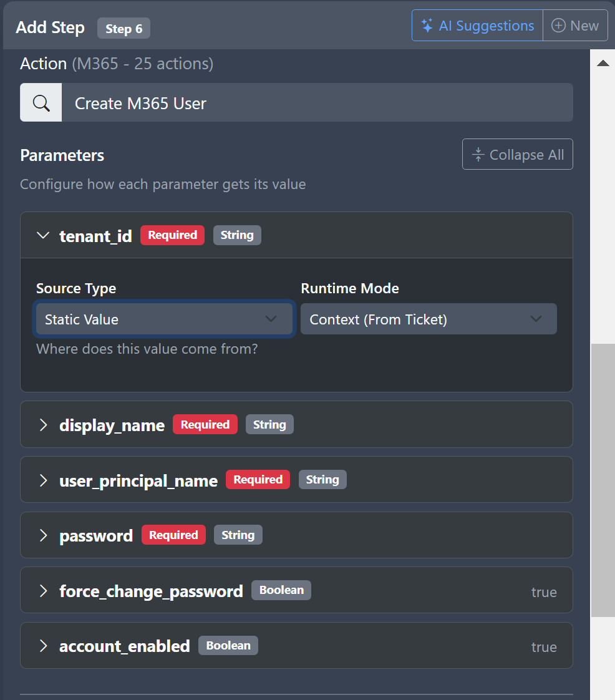Click the Collapse All button
The width and height of the screenshot is (615, 700).
tap(517, 155)
